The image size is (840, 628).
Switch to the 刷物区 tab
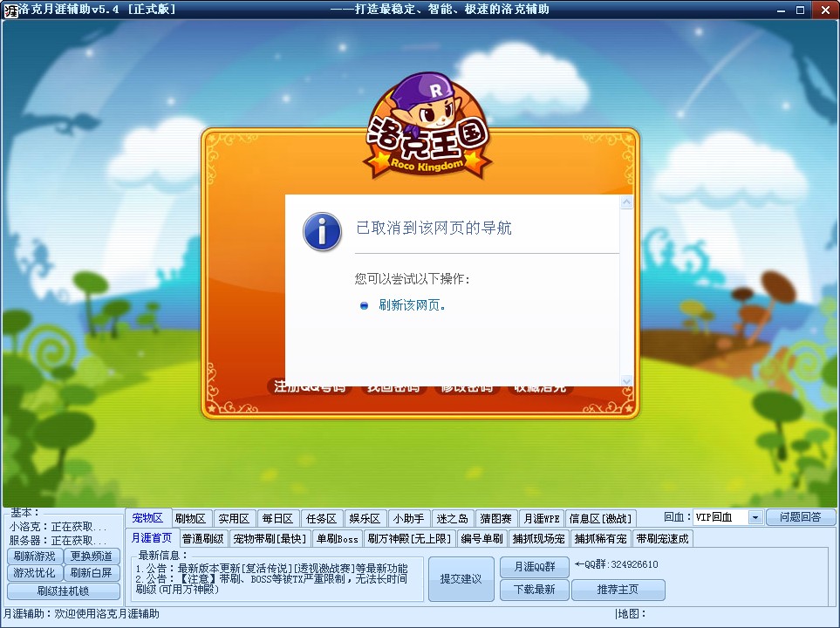[190, 519]
